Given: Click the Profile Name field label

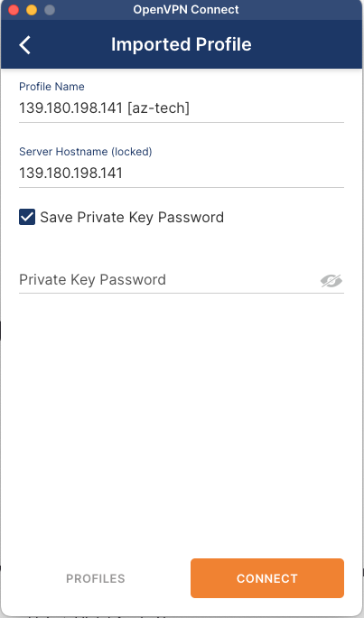Looking at the screenshot, I should pos(51,87).
